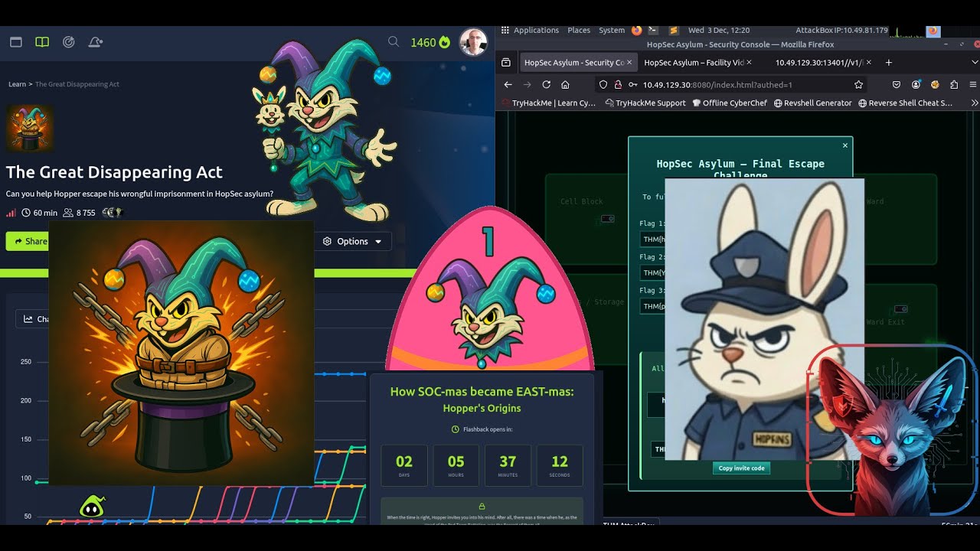The height and width of the screenshot is (551, 980).
Task: Open the Learn book icon in TryHackMe nav
Action: pyautogui.click(x=42, y=42)
